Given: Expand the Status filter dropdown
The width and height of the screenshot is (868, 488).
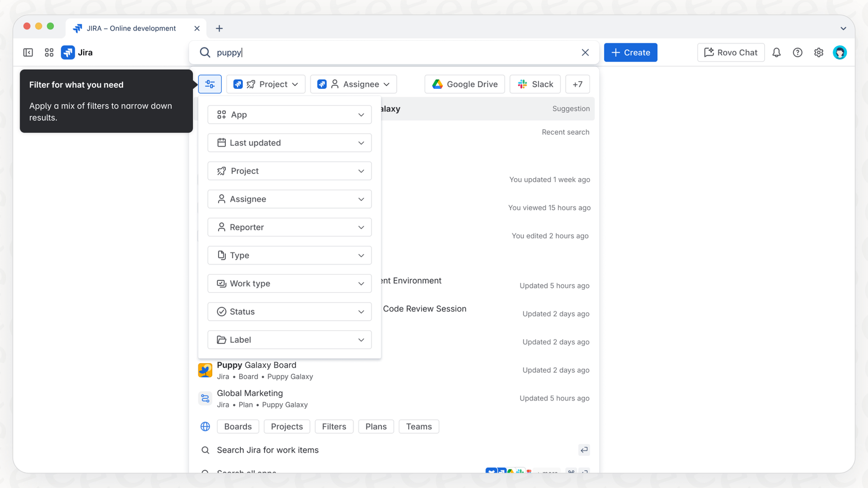Looking at the screenshot, I should pyautogui.click(x=289, y=311).
